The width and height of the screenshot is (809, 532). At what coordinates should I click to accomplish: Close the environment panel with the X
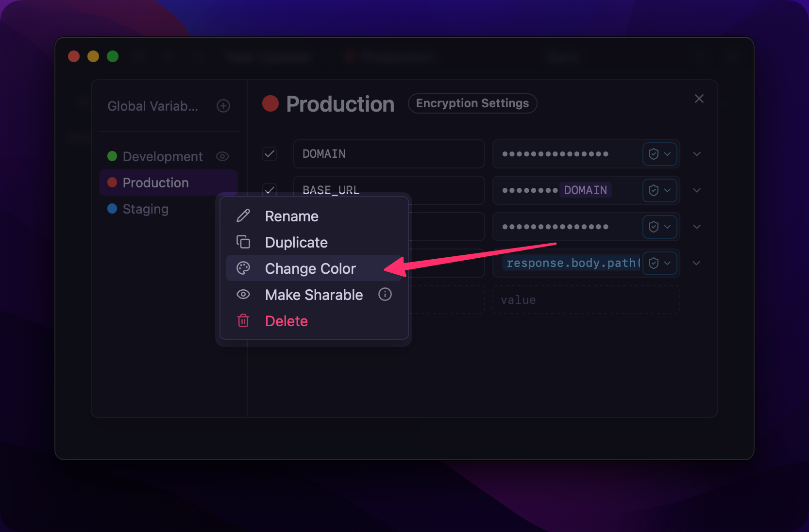coord(699,99)
